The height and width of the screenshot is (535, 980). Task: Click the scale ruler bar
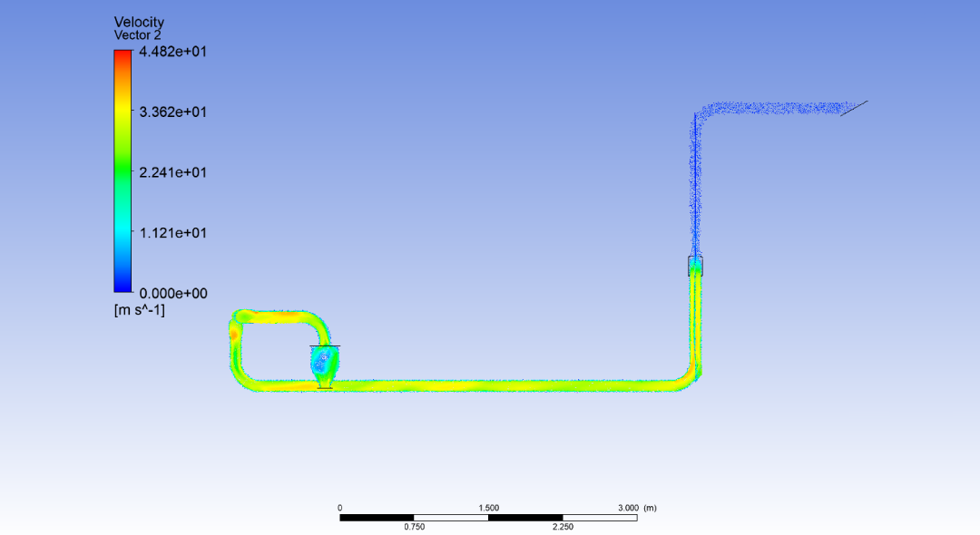[488, 518]
